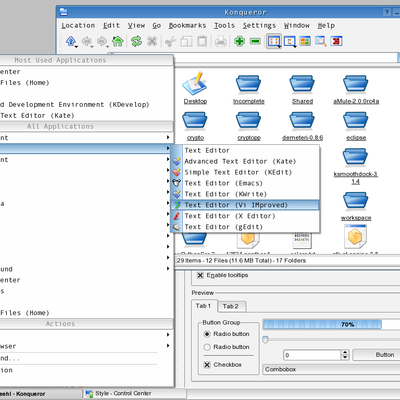
Task: Switch to Konqueror taskbar entry
Action: point(40,394)
